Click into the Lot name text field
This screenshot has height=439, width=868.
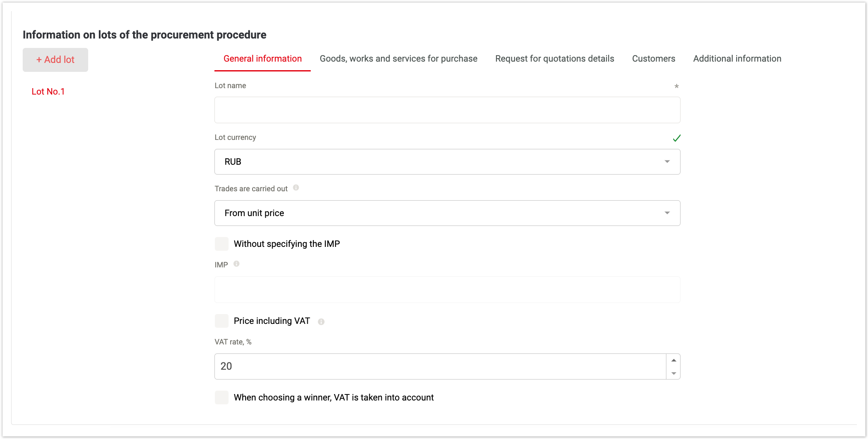tap(447, 110)
